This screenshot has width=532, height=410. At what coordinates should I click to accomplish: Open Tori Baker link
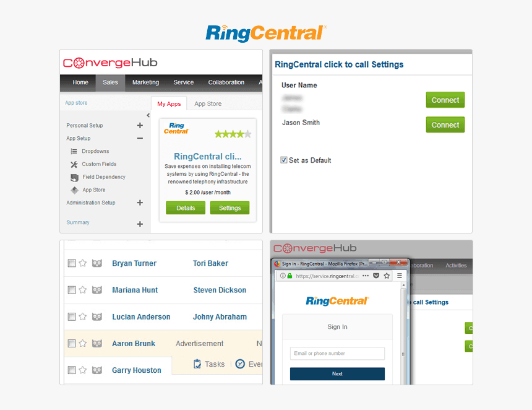tap(210, 263)
